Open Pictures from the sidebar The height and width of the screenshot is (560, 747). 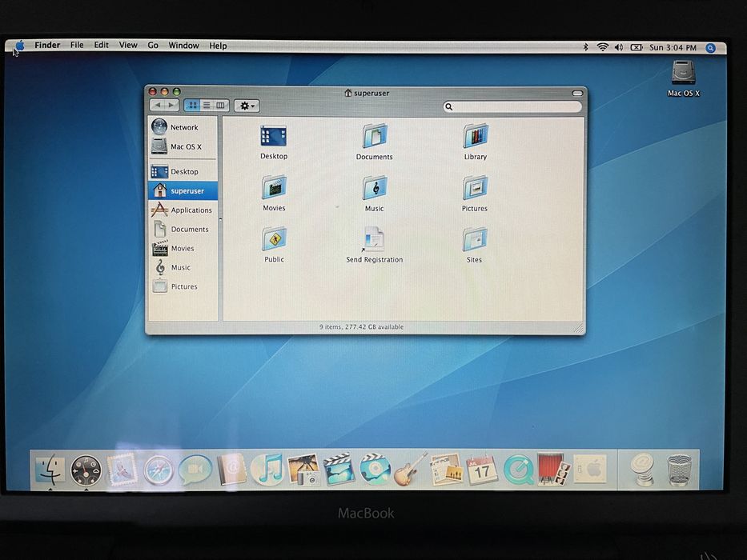click(183, 286)
